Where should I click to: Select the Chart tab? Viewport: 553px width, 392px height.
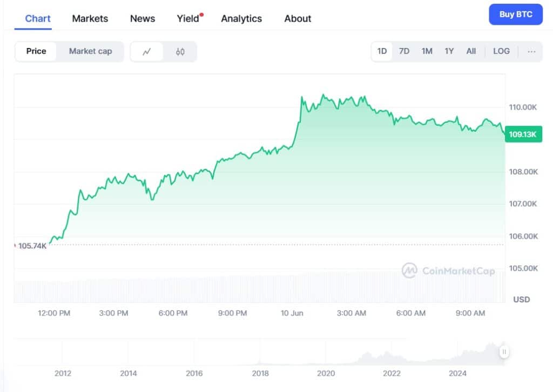(38, 18)
